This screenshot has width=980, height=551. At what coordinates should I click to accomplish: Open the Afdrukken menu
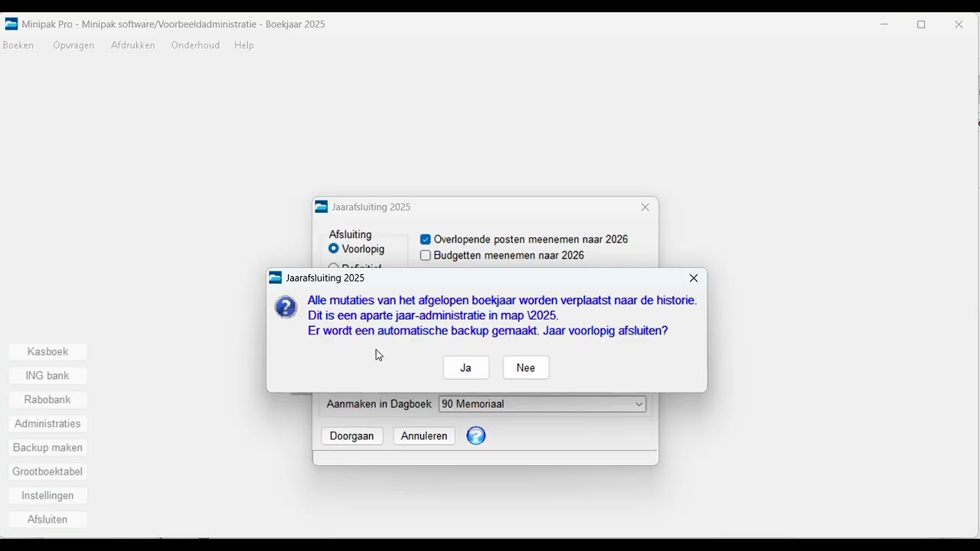click(x=133, y=46)
